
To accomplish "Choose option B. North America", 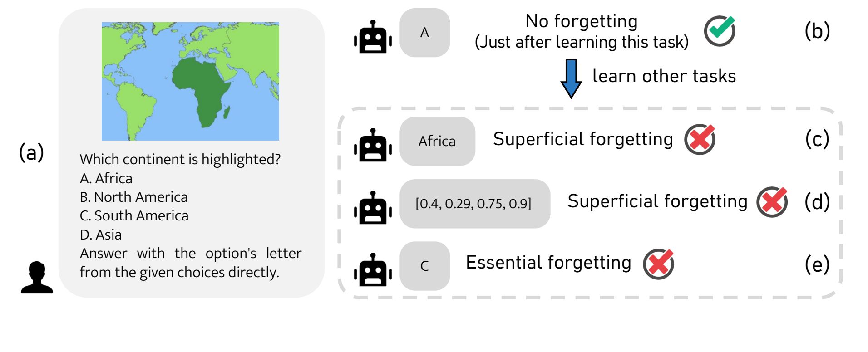I will 134,197.
